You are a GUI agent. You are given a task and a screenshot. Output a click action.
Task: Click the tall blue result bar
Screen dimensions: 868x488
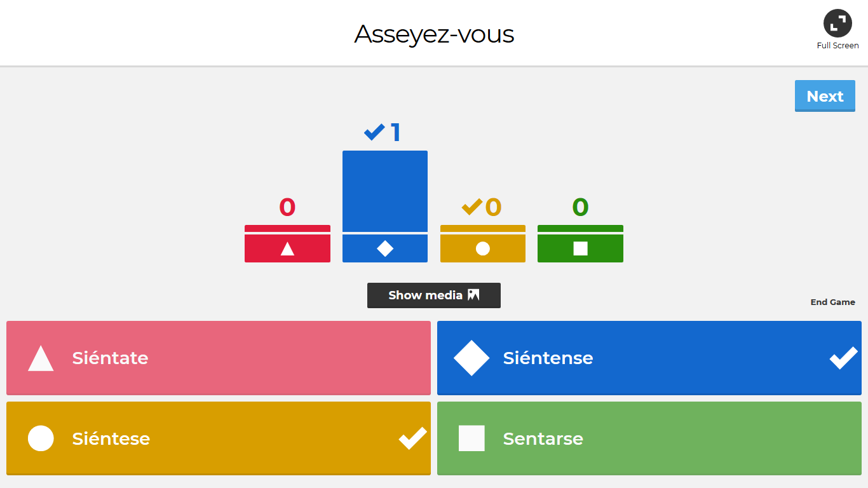click(385, 191)
